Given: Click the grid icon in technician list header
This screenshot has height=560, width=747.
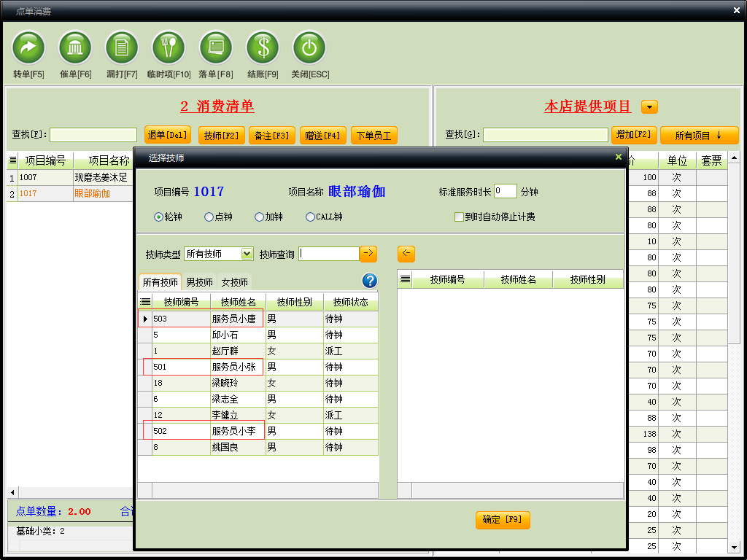Looking at the screenshot, I should (145, 302).
